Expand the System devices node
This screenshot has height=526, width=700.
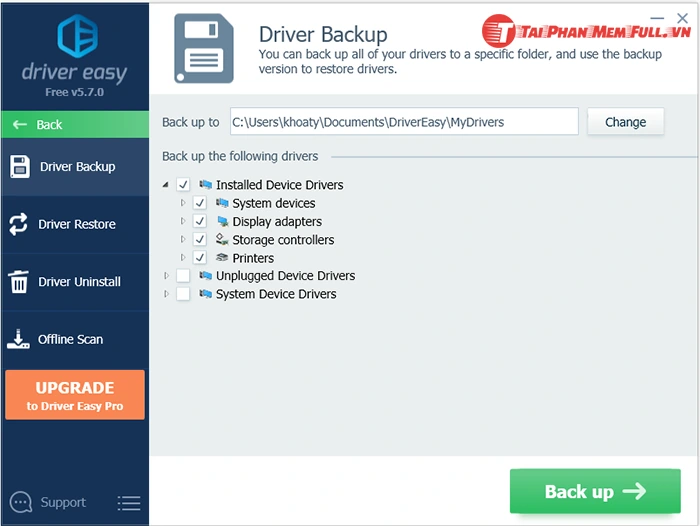click(183, 203)
